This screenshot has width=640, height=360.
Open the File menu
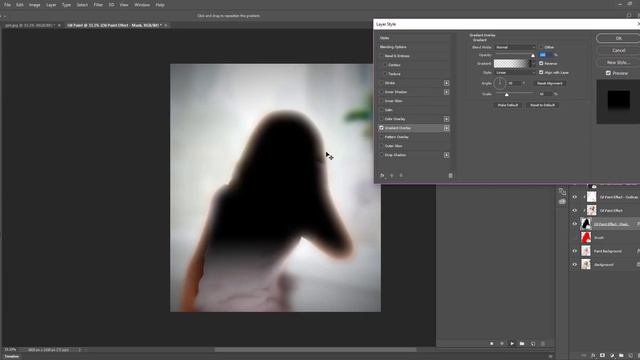pyautogui.click(x=7, y=5)
